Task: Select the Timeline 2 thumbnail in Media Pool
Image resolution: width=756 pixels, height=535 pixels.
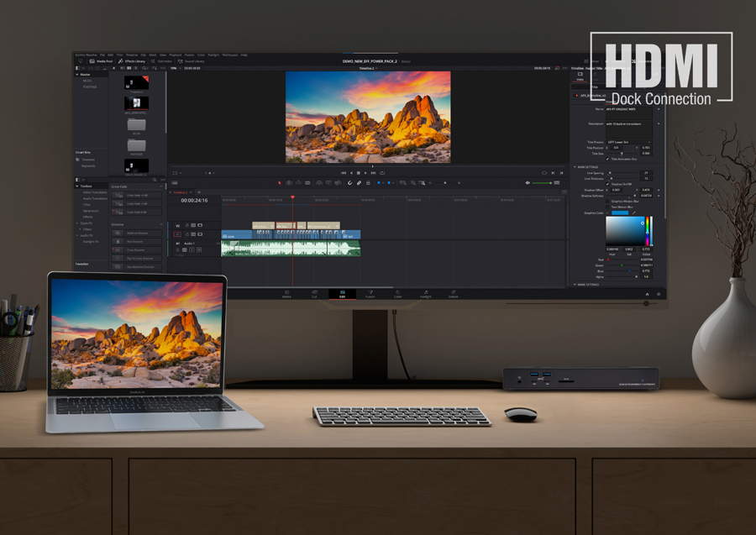Action: click(136, 83)
